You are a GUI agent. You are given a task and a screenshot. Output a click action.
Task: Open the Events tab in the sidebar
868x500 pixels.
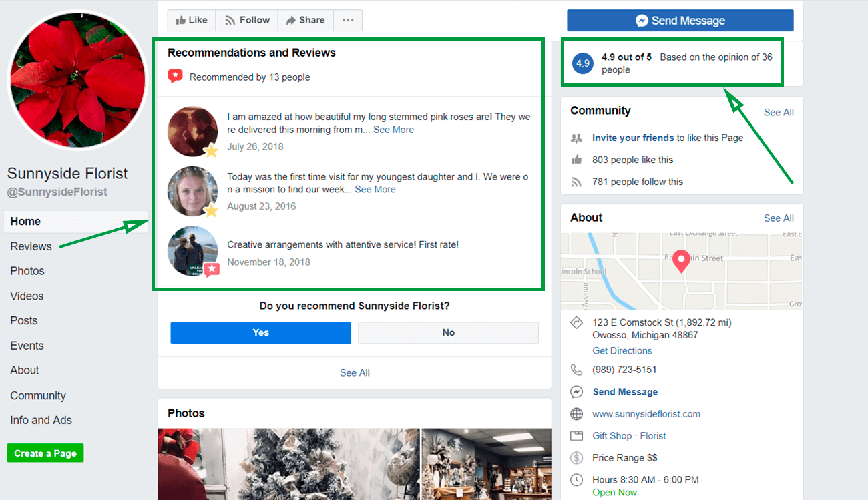coord(27,346)
